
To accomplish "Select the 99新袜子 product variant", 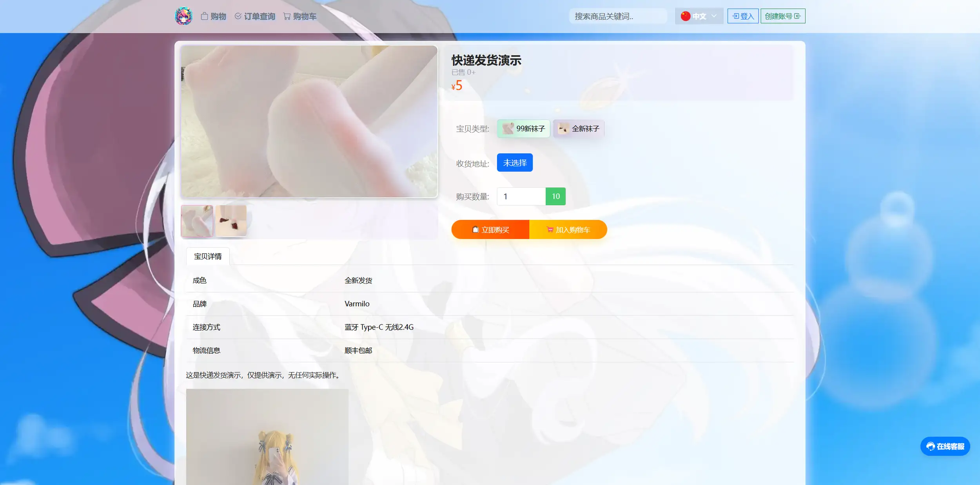I will [x=523, y=128].
